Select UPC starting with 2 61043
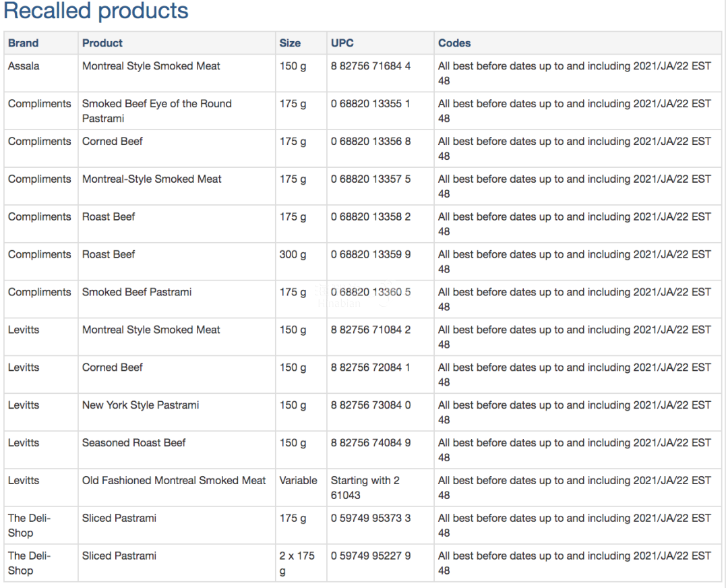The width and height of the screenshot is (728, 588). click(365, 488)
